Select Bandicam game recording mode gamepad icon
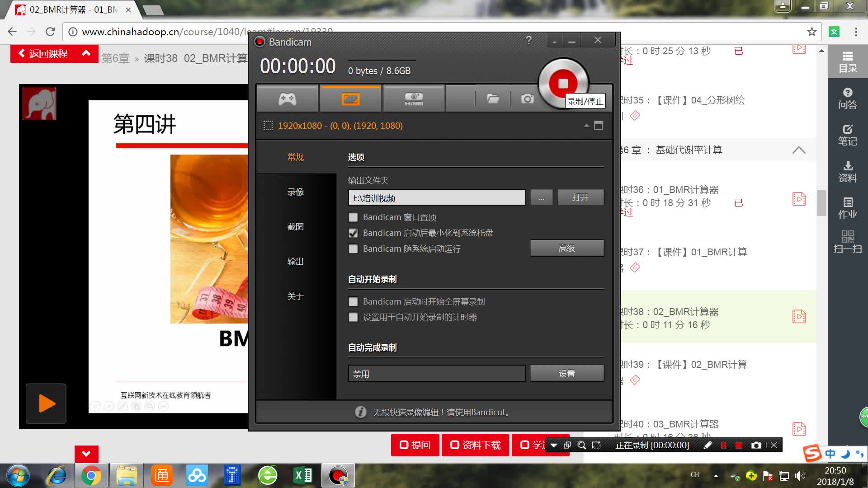Image resolution: width=868 pixels, height=488 pixels. pos(288,99)
